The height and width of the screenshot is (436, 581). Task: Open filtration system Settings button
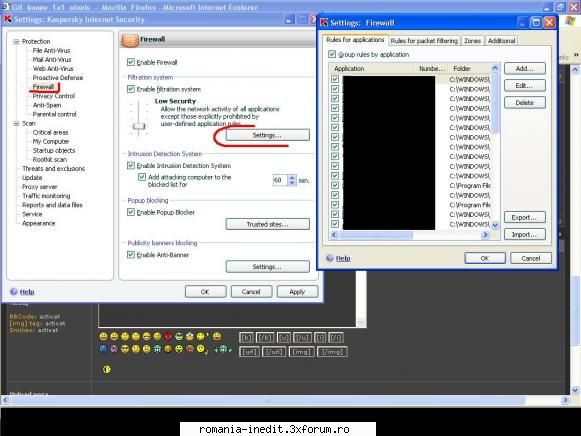point(268,135)
